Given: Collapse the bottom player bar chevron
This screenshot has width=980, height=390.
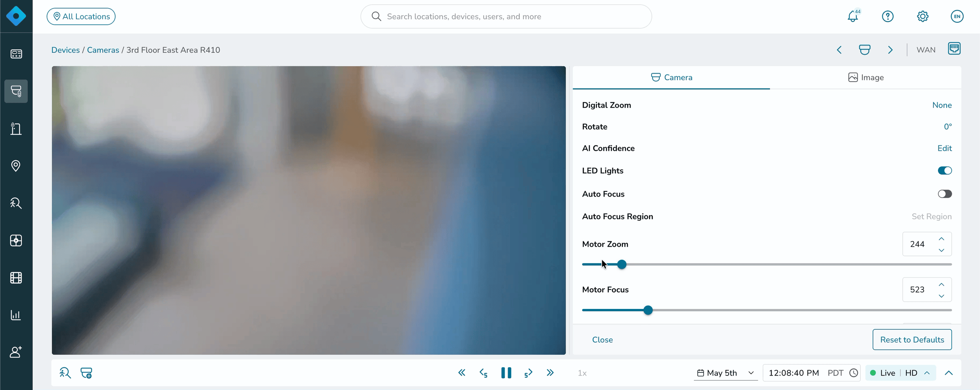Looking at the screenshot, I should (949, 373).
